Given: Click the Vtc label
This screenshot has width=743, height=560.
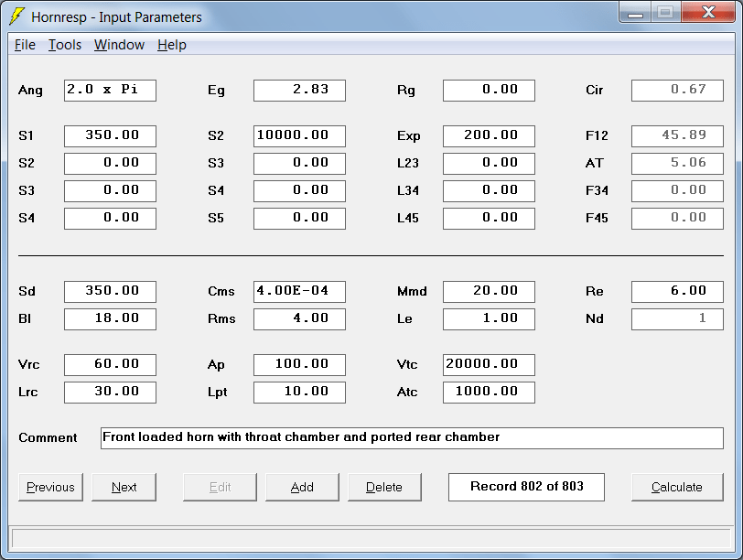Looking at the screenshot, I should [x=407, y=365].
